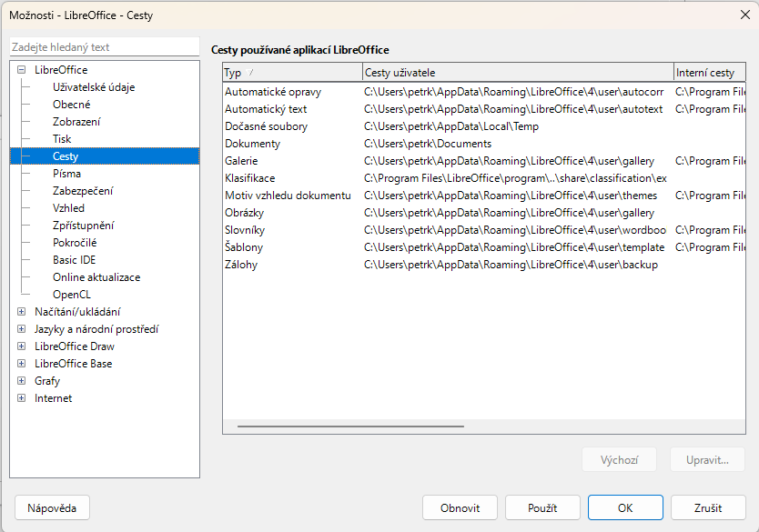Image resolution: width=759 pixels, height=532 pixels.
Task: Open the Obecné options page
Action: pyautogui.click(x=72, y=105)
